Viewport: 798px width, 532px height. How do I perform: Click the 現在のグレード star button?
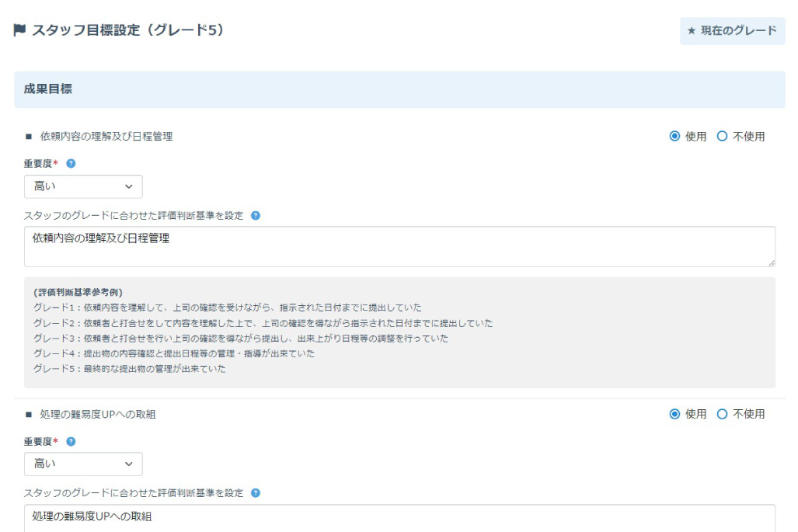(732, 30)
